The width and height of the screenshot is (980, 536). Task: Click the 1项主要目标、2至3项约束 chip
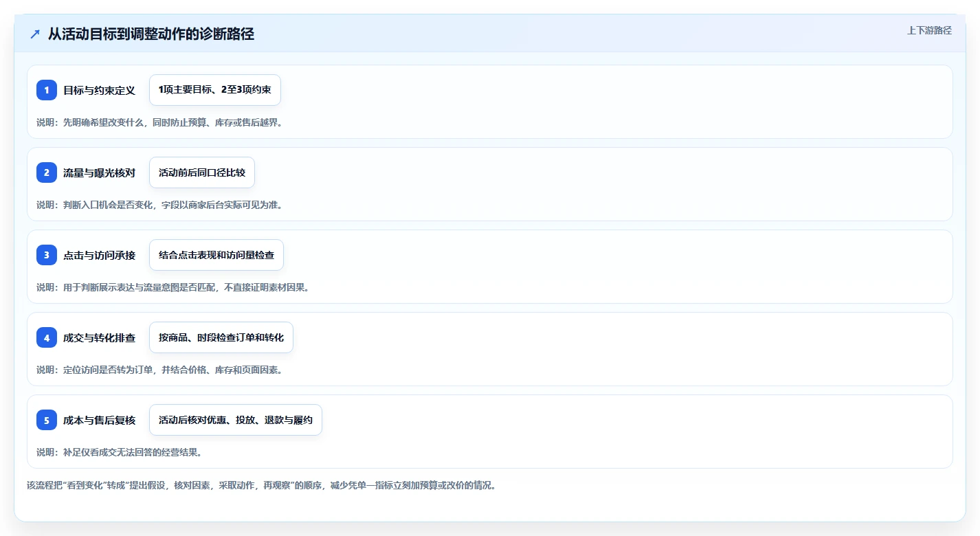[x=215, y=90]
